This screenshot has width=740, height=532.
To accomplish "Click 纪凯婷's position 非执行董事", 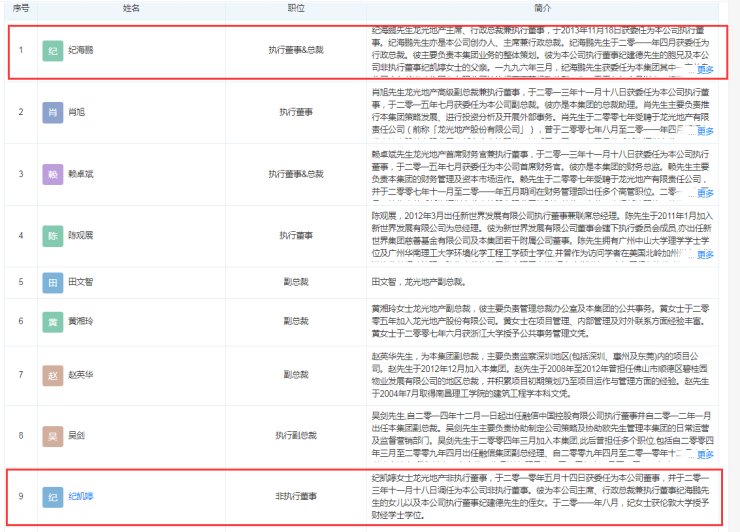I will pyautogui.click(x=296, y=496).
